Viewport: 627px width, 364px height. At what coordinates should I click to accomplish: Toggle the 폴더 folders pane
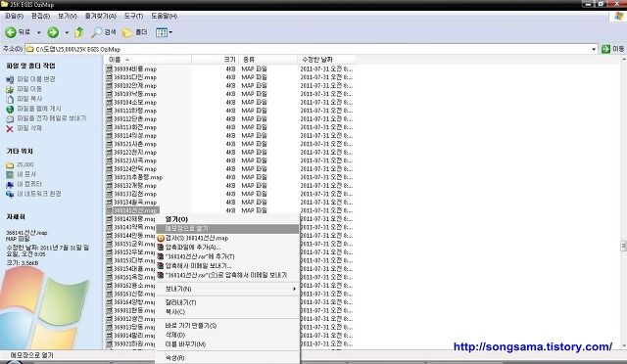click(x=135, y=32)
